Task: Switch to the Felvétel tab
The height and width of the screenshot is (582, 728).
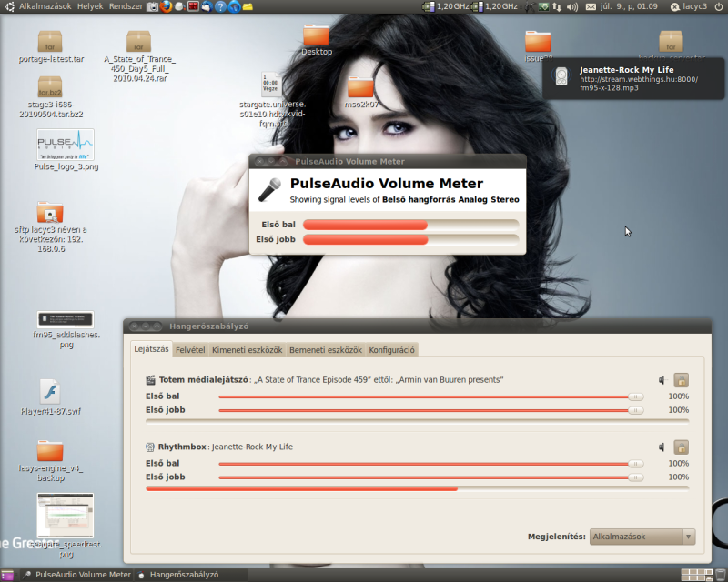Action: (x=190, y=350)
